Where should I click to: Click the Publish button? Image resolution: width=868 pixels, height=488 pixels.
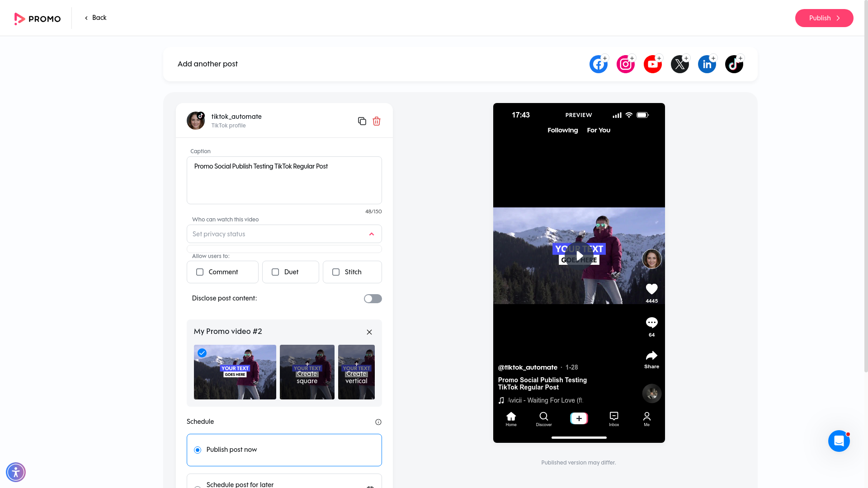824,18
